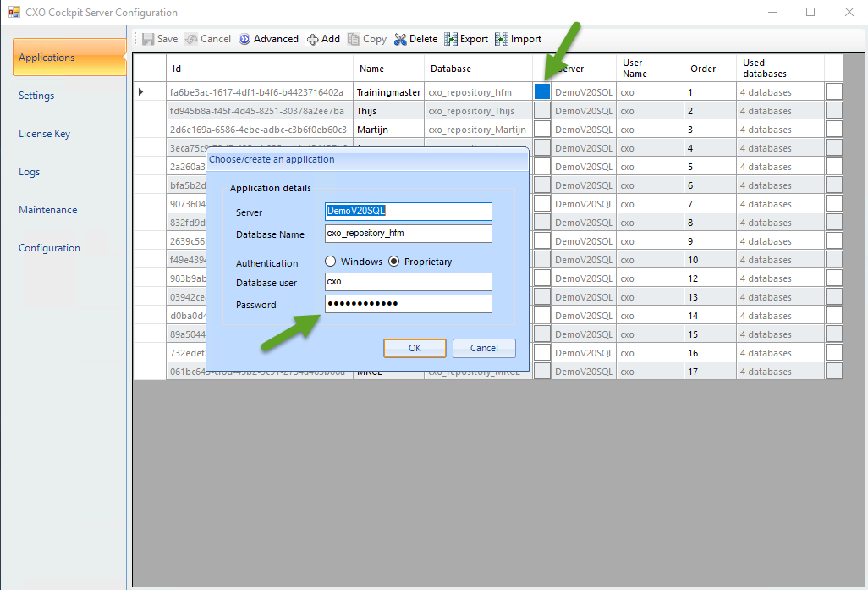868x590 pixels.
Task: Maximize the CXO Cockpit window
Action: (x=810, y=12)
